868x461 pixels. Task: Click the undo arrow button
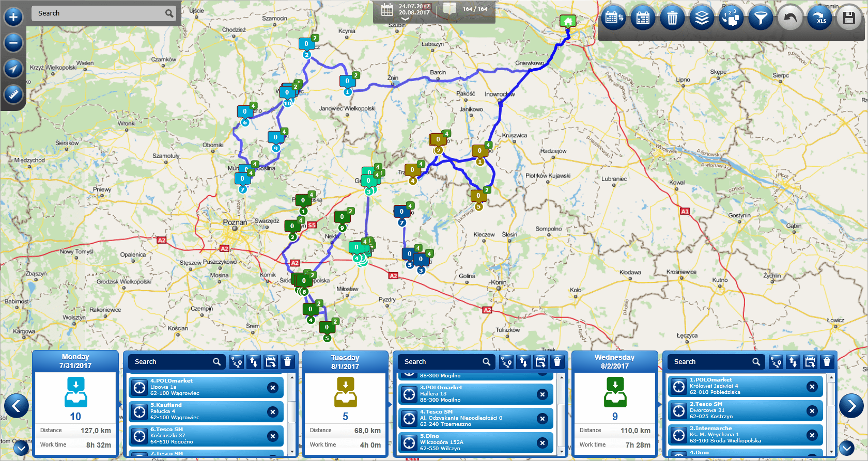pyautogui.click(x=790, y=19)
